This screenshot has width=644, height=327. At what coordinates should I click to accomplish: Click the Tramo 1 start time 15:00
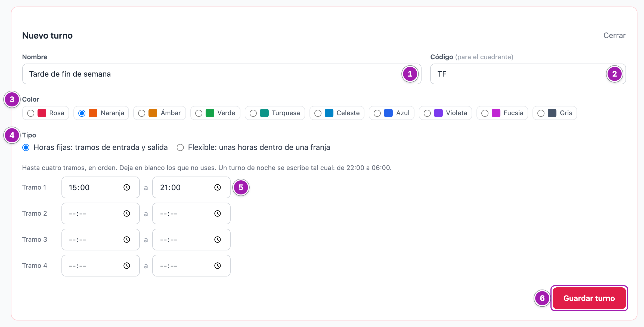point(79,187)
